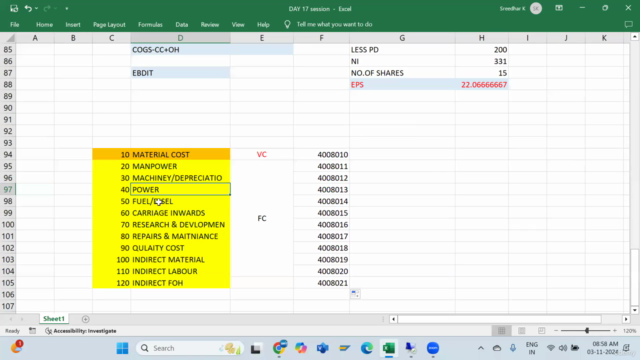Screen dimensions: 640x360
Task: Switch to Page Layout view icon
Action: (522, 331)
